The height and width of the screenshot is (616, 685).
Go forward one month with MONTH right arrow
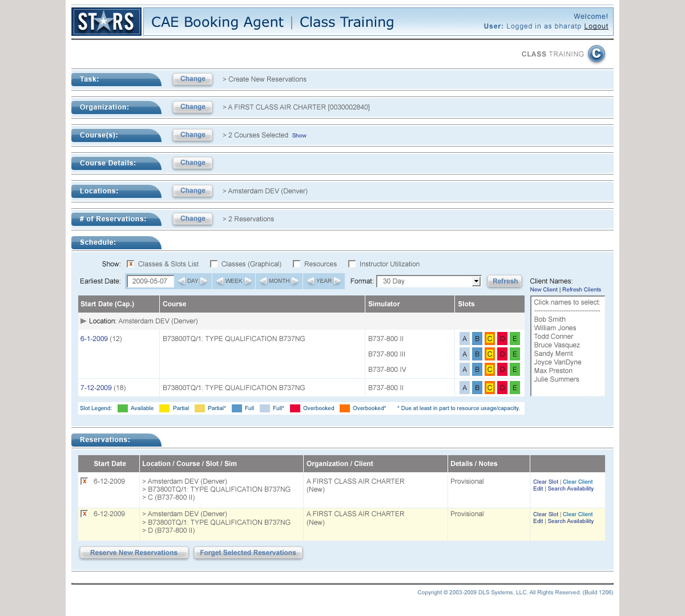click(295, 281)
